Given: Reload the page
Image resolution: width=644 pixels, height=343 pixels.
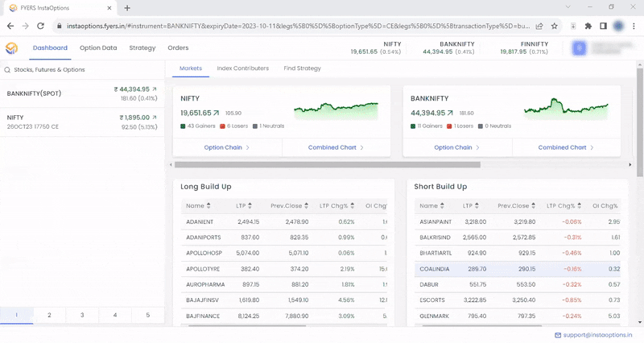Looking at the screenshot, I should 40,26.
